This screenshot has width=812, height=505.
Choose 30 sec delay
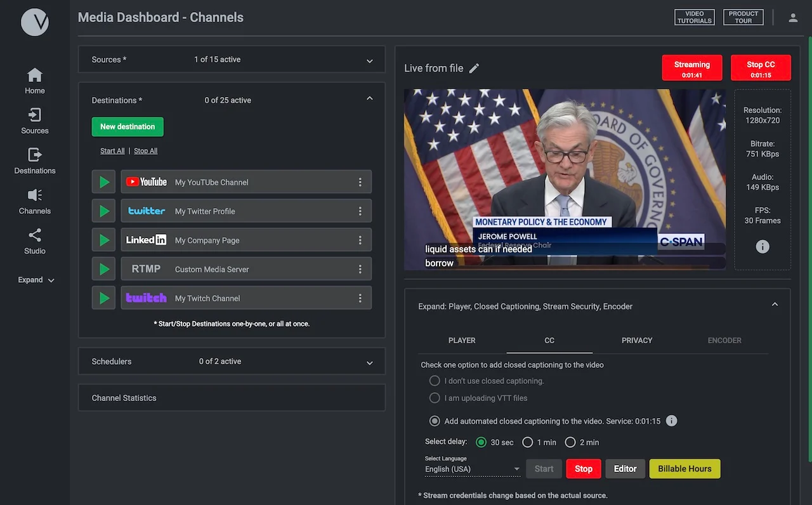[x=481, y=442]
